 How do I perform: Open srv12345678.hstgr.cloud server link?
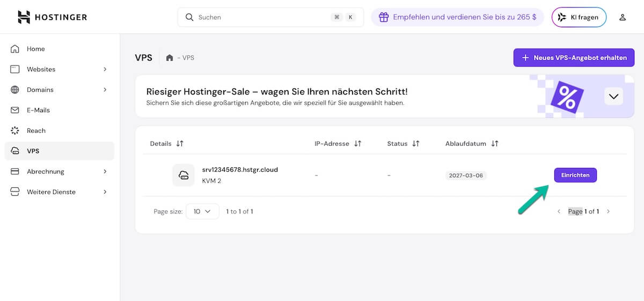coord(240,170)
